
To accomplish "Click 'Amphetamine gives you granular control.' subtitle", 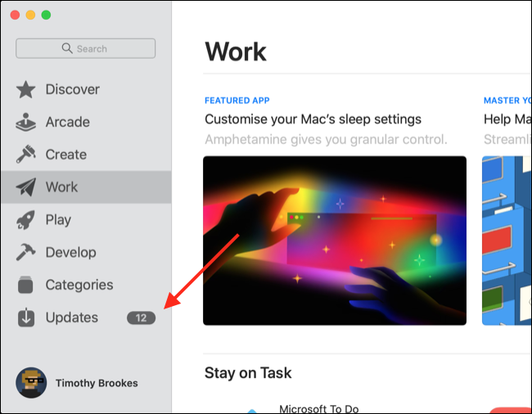I will (x=326, y=139).
